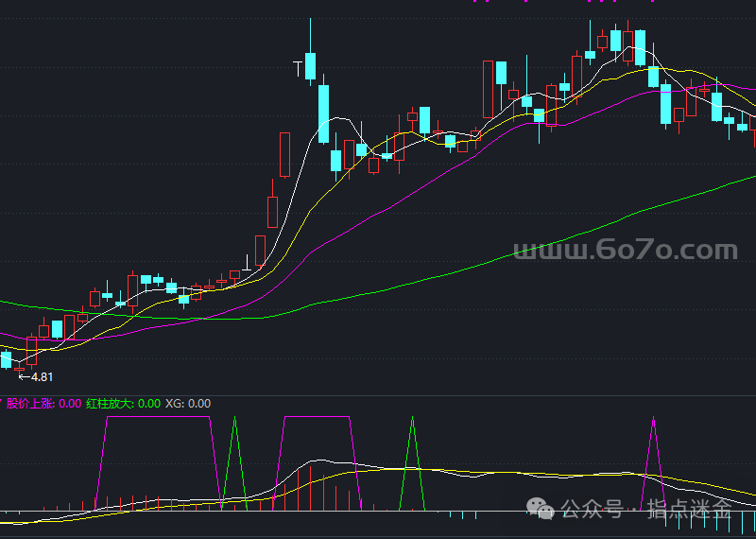Select the 红柱放大 indicator label
This screenshot has height=539, width=756.
tap(124, 404)
